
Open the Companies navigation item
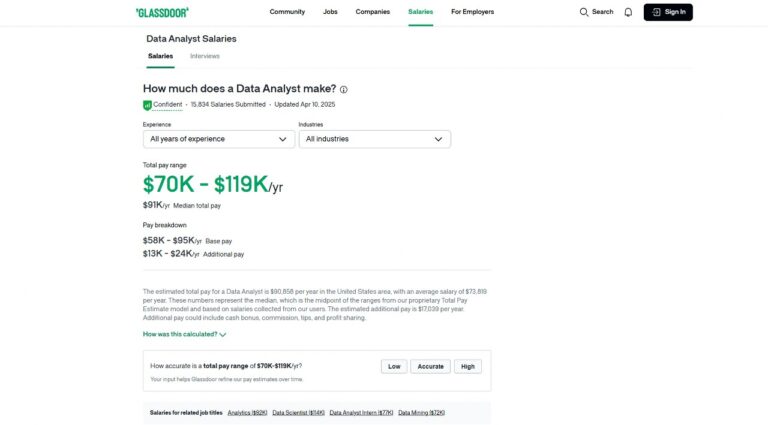click(x=373, y=12)
